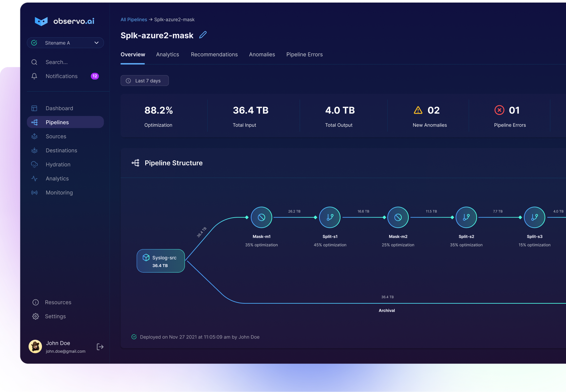Check Notifications with 12 unread
The height and width of the screenshot is (392, 566).
61,76
